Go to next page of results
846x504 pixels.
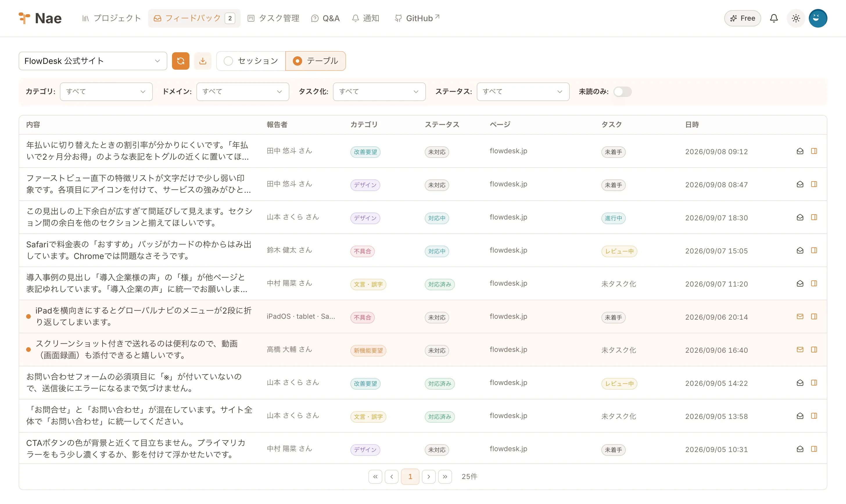coord(429,476)
